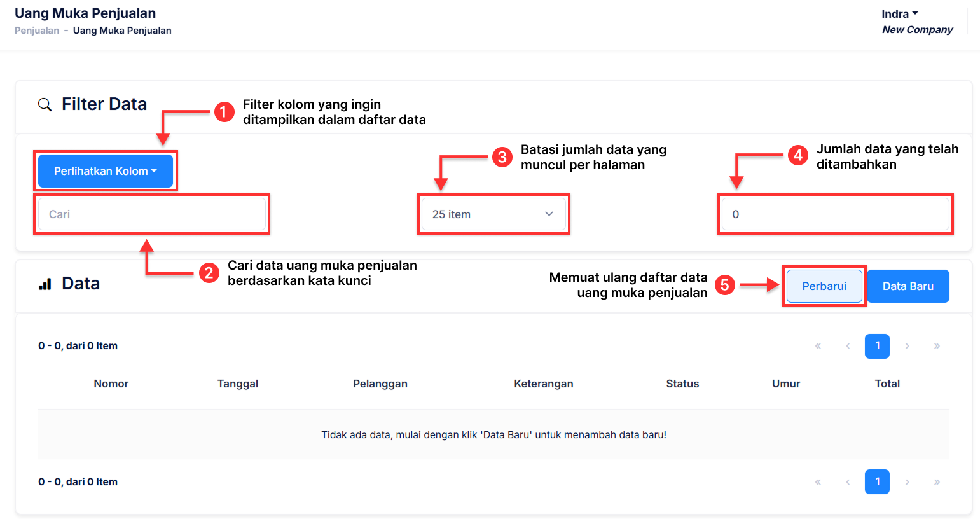
Task: Focus the Cari search field
Action: click(152, 214)
